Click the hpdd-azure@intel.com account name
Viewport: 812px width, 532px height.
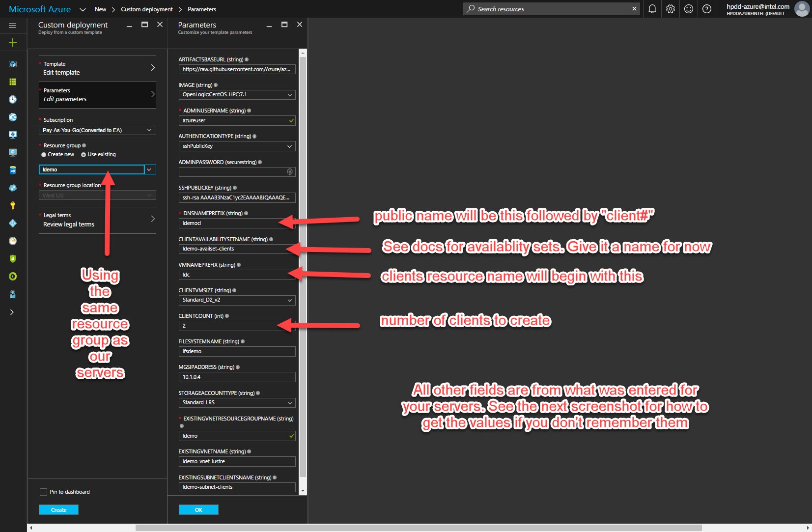[758, 6]
